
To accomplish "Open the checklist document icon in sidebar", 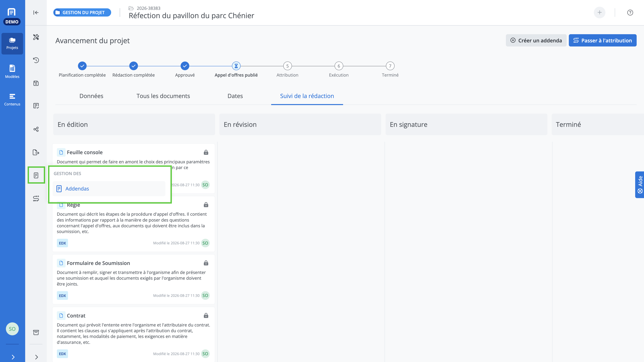I will pos(36,106).
